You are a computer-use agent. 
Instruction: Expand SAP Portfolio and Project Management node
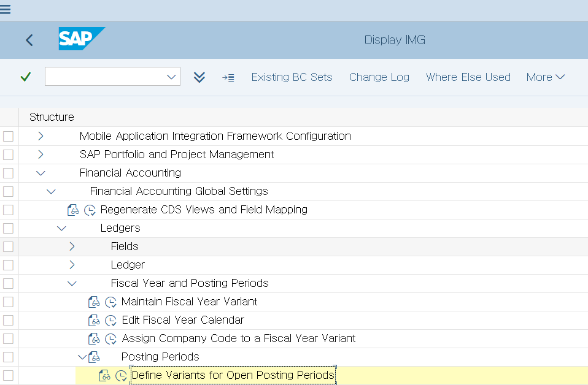[x=41, y=154]
